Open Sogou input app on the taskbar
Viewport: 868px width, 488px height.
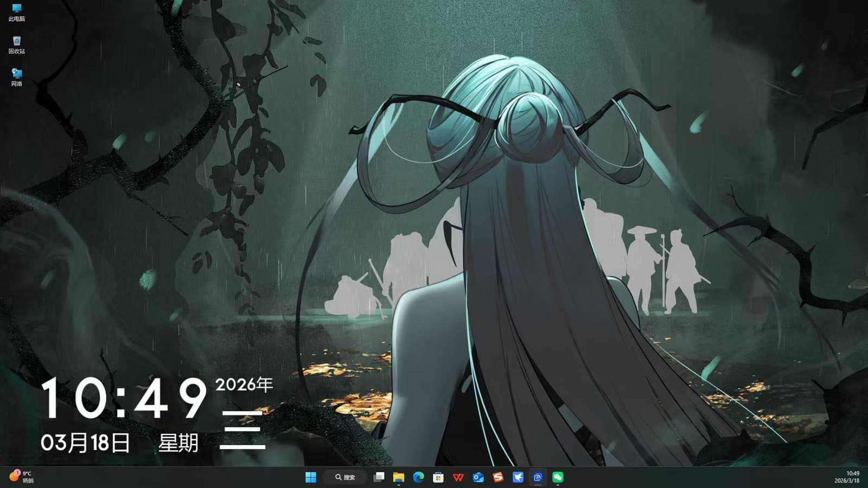pos(498,477)
